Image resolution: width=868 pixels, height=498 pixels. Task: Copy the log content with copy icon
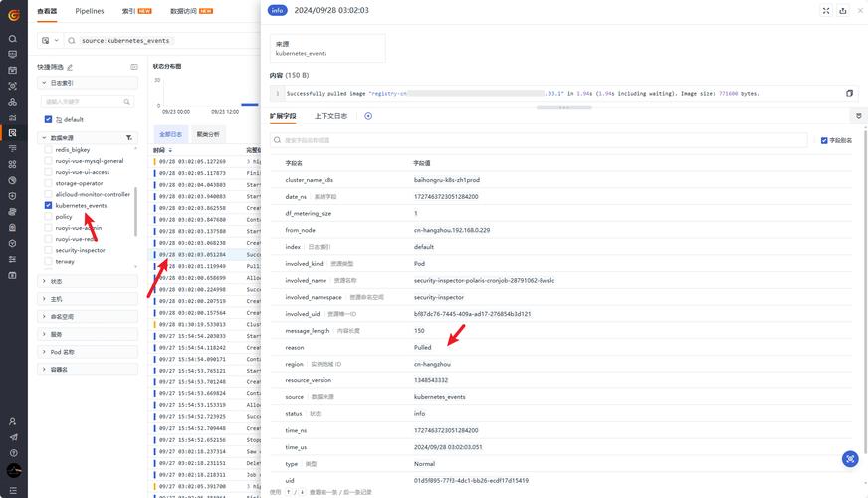point(849,93)
